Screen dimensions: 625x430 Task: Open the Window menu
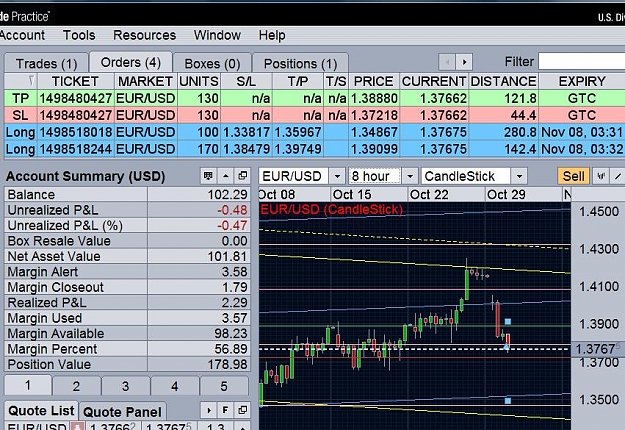(217, 35)
